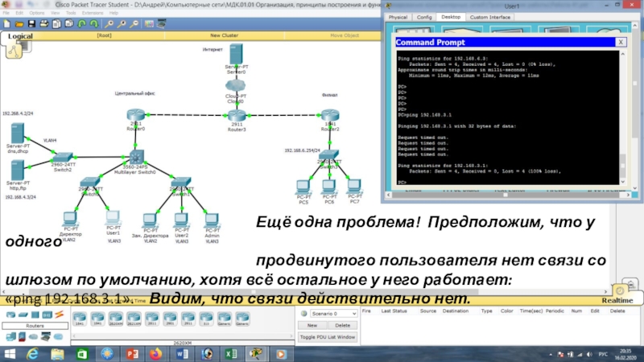This screenshot has width=644, height=362.
Task: Click inside the Command Prompt terminal
Action: point(508,117)
